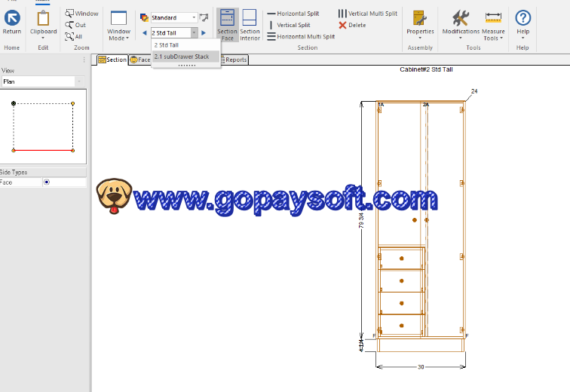Click the dropdown list resize grip dots
The image size is (570, 392).
point(187,66)
